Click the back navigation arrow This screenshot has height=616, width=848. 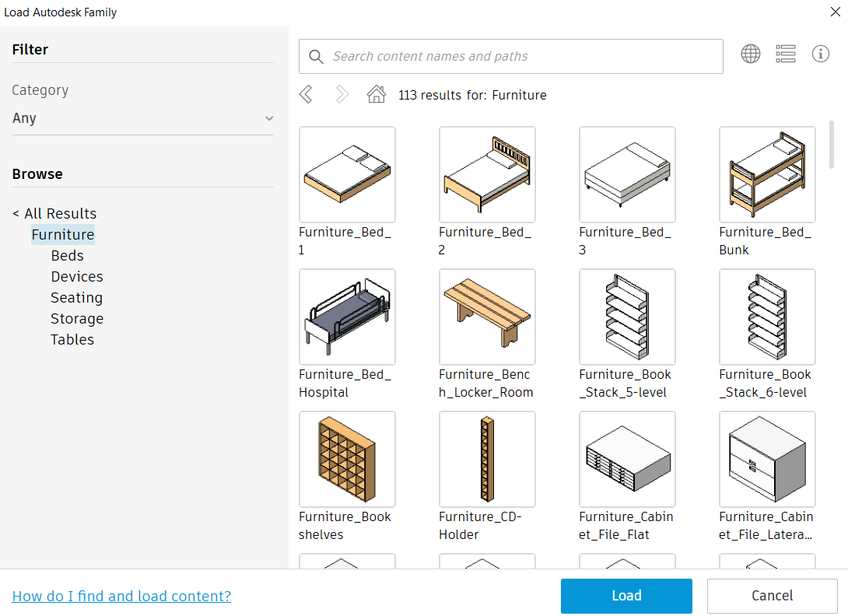(x=305, y=93)
